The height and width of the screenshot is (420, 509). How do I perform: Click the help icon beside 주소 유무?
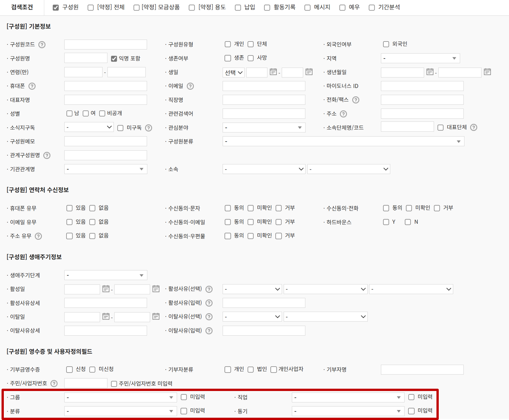[38, 236]
